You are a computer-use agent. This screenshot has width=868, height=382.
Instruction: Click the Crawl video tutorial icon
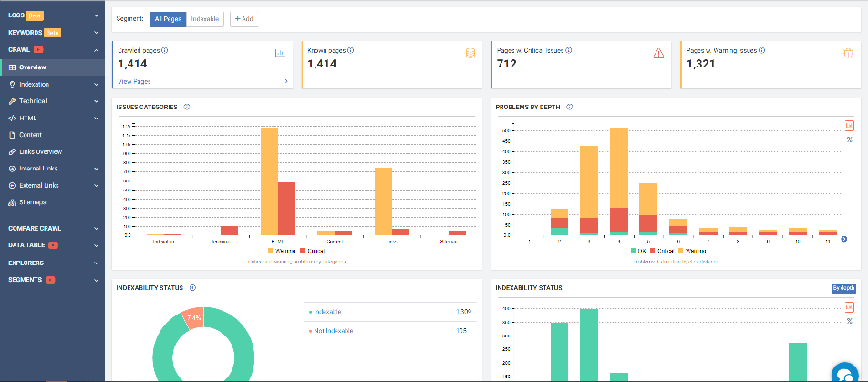(x=38, y=50)
